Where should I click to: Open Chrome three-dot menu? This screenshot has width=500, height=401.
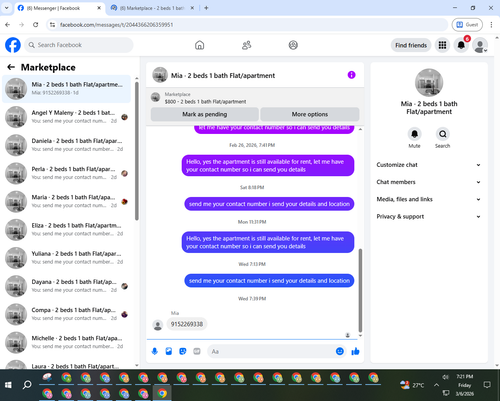point(491,25)
